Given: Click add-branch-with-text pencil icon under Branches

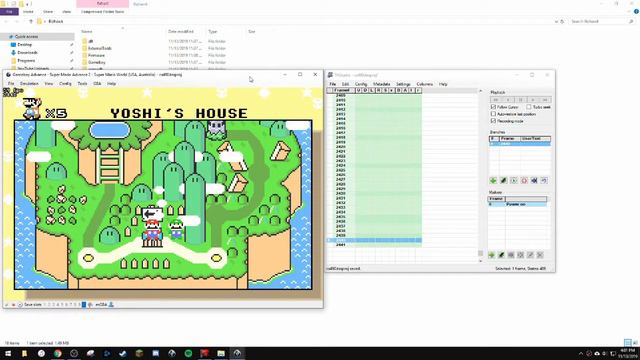Looking at the screenshot, I should [x=503, y=180].
